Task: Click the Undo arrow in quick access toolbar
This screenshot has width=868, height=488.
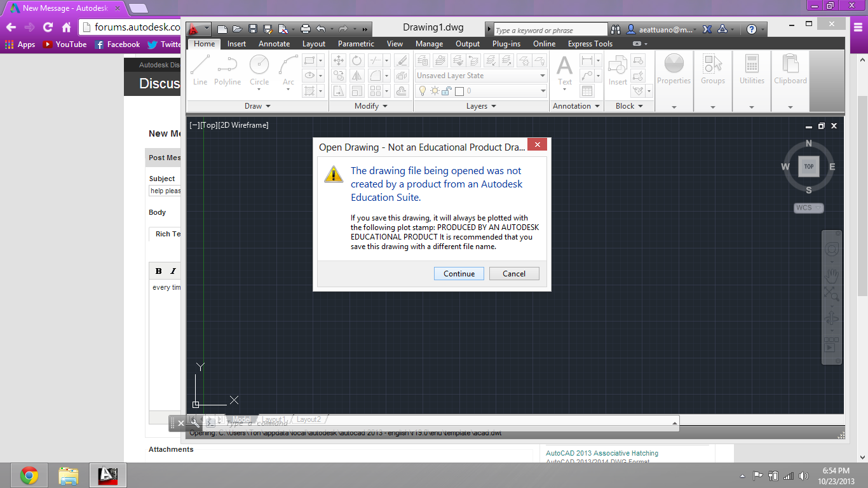Action: (x=321, y=29)
